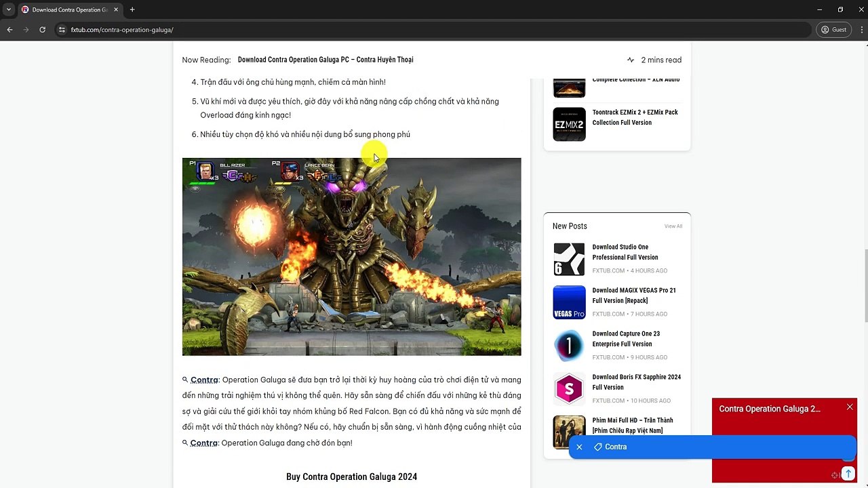
Task: Click the reading-time icon beside 2 mins read
Action: [631, 60]
